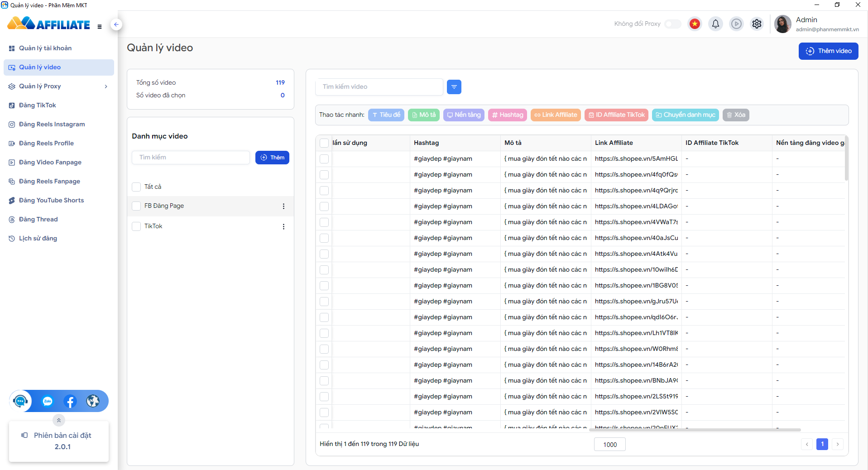The image size is (868, 470).
Task: Click the Thêm video button
Action: [828, 51]
